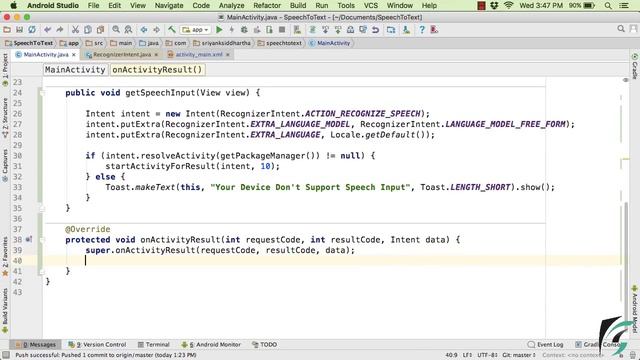Image resolution: width=640 pixels, height=360 pixels.
Task: Click the speechtotext breadcrumb folder
Action: tap(280, 43)
